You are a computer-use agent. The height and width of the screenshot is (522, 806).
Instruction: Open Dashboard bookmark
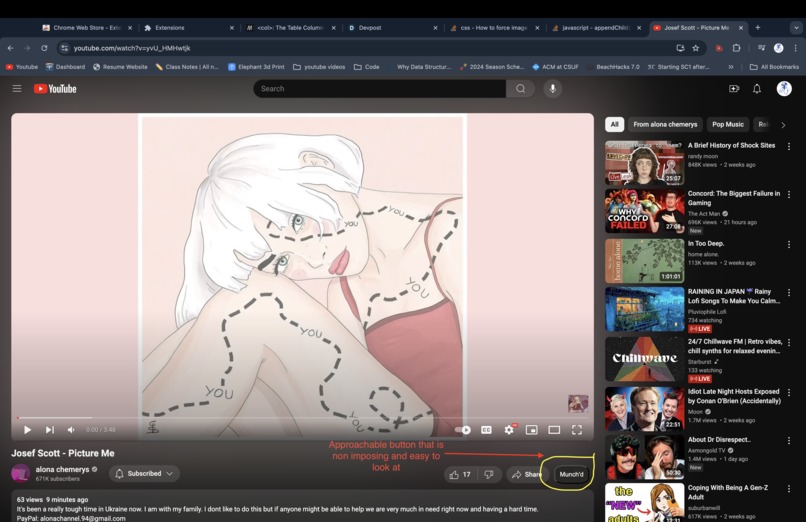point(65,67)
